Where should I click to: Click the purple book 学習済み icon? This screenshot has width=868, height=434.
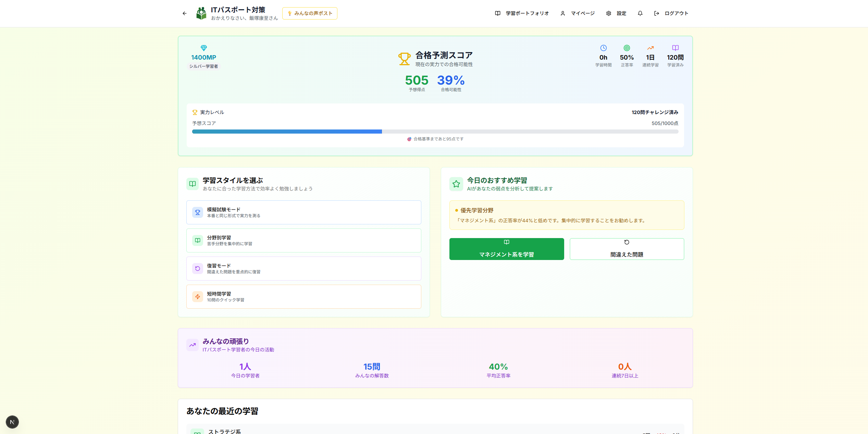675,48
